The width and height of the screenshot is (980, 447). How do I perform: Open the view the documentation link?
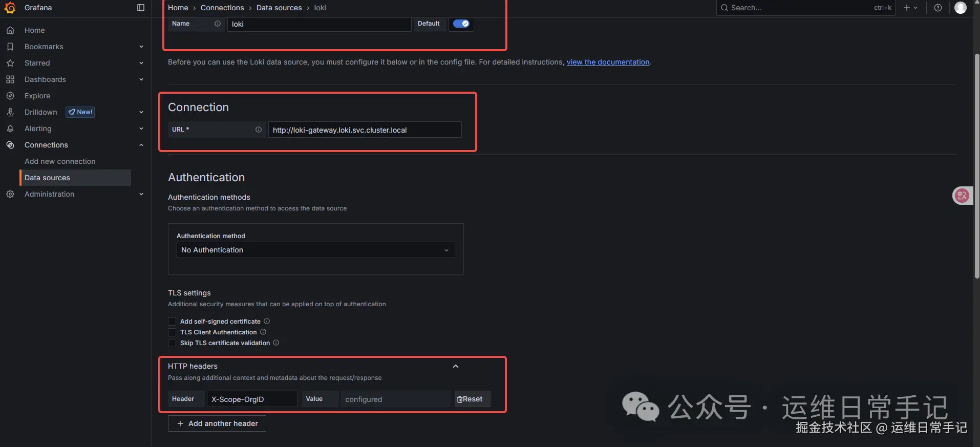[x=608, y=62]
